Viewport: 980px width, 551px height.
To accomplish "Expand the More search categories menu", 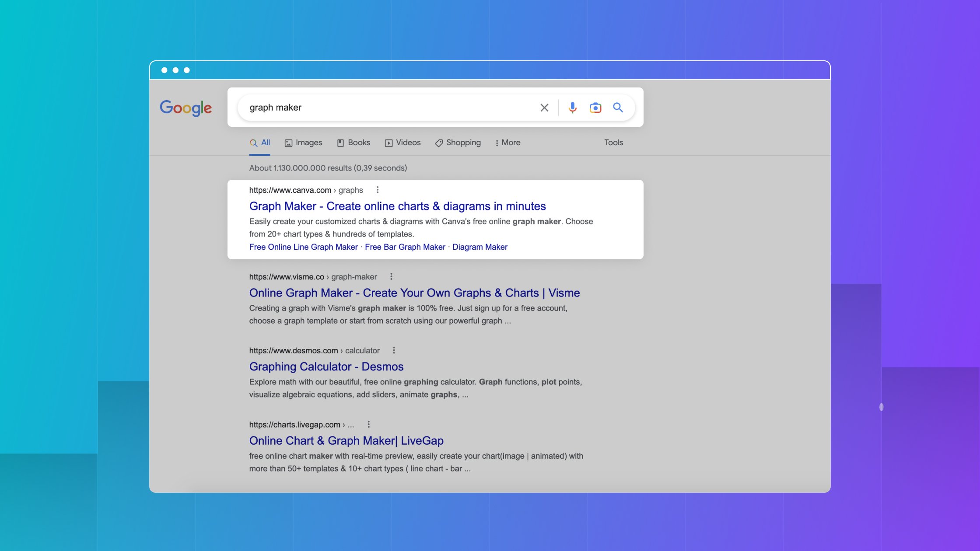I will (x=507, y=143).
